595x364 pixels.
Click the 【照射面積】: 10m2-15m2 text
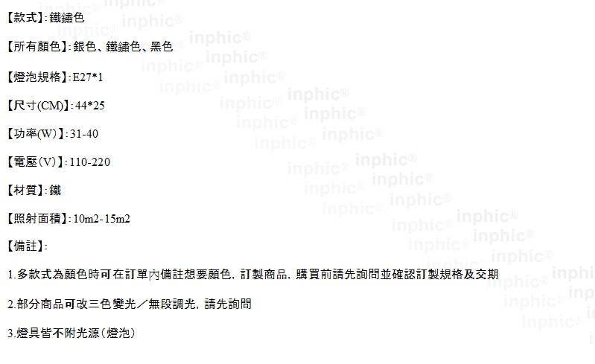(69, 218)
